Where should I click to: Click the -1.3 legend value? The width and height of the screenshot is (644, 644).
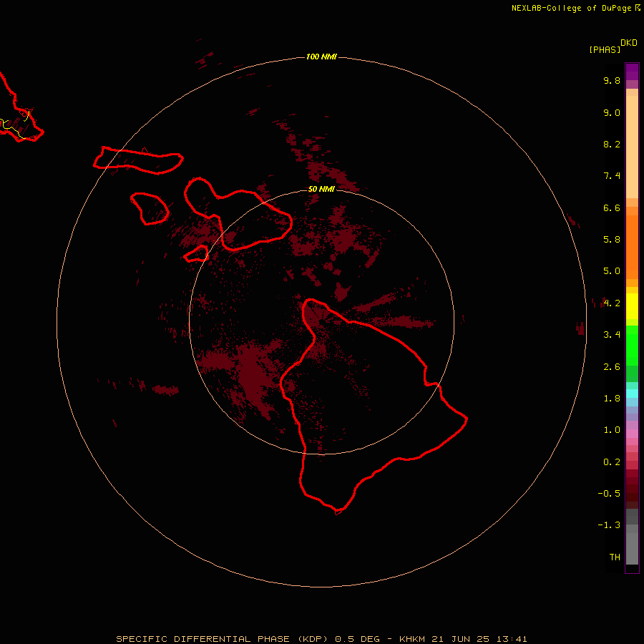pos(609,525)
